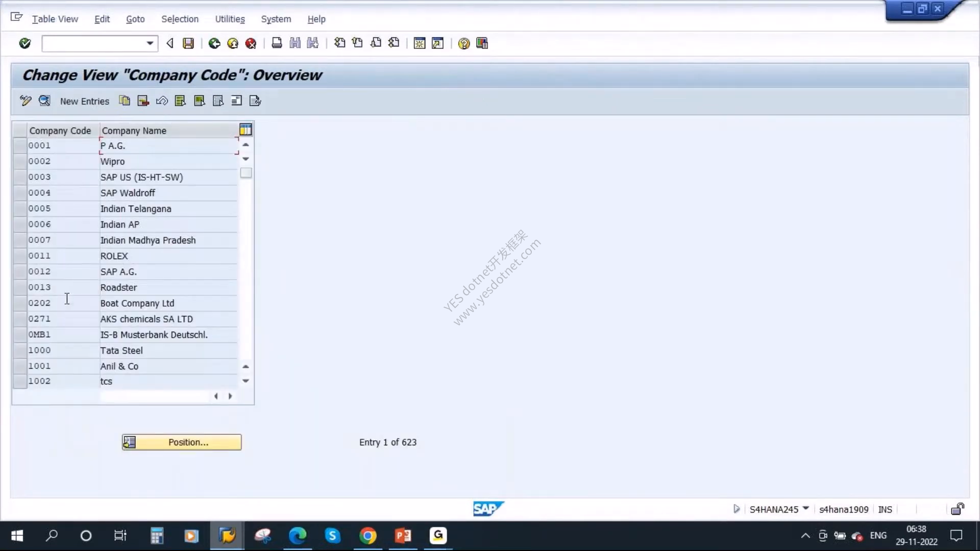Screen dimensions: 980x551
Task: Select row selector for 0011 ROLEX
Action: click(20, 256)
